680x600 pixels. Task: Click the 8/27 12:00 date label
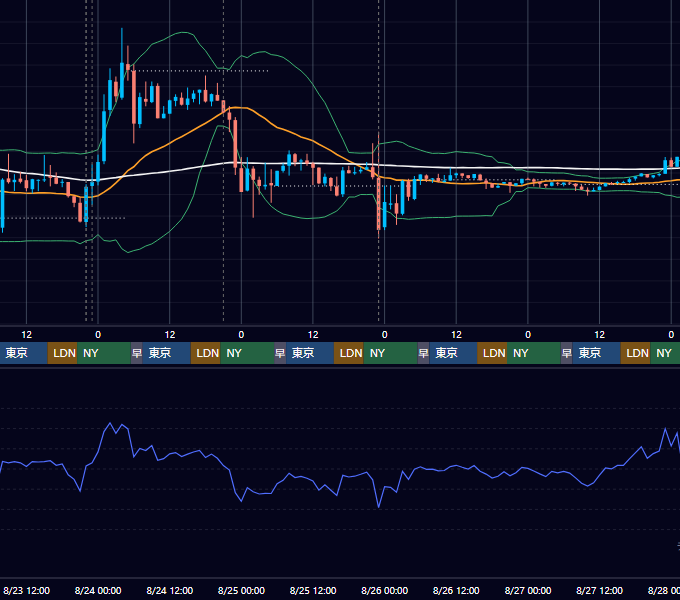tap(599, 590)
